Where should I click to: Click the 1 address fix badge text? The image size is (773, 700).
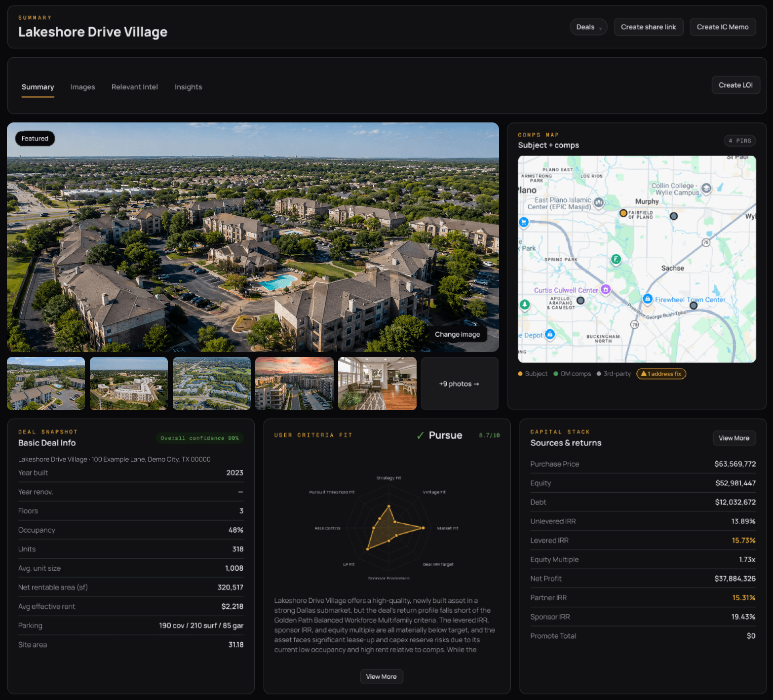(664, 374)
